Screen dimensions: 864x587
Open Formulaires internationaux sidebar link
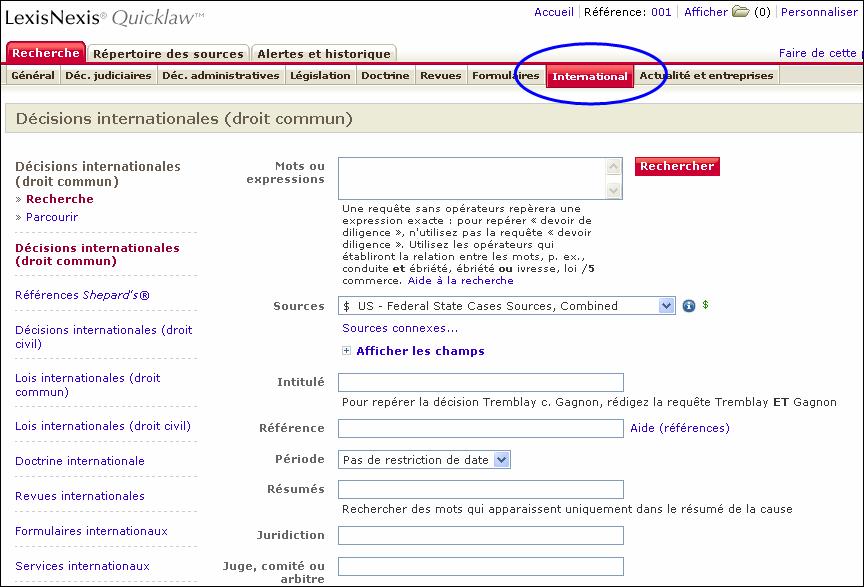(x=91, y=531)
